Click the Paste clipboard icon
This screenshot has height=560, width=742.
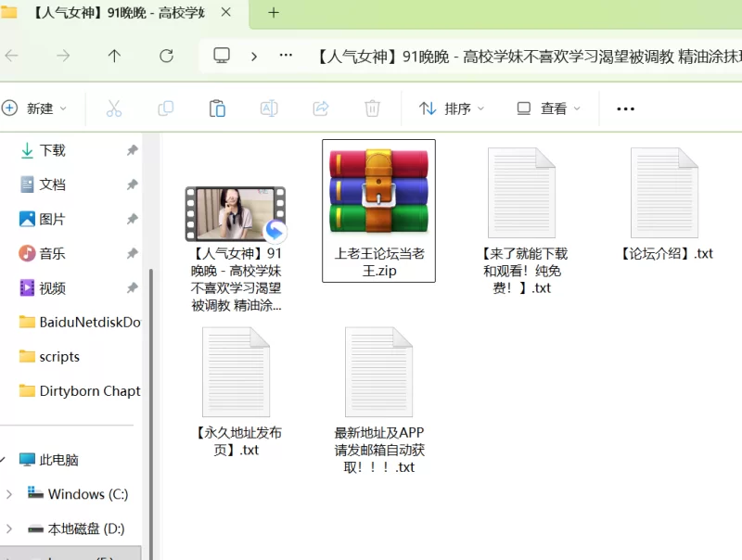coord(217,108)
